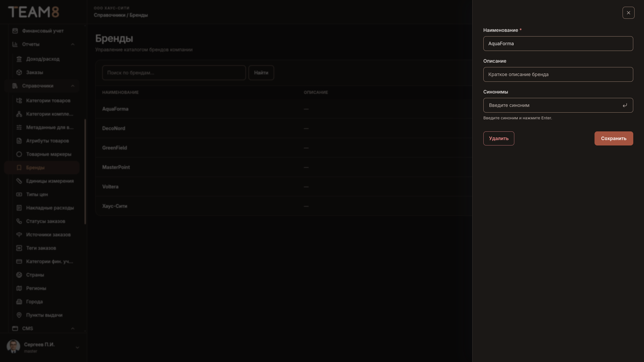Collapse the Справочники section chevron
This screenshot has width=644, height=362.
point(72,86)
